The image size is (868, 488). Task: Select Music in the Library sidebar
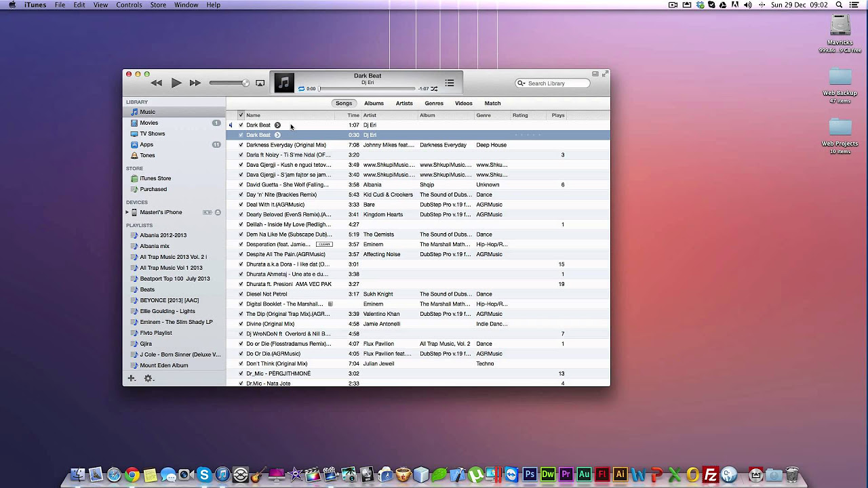(x=174, y=112)
